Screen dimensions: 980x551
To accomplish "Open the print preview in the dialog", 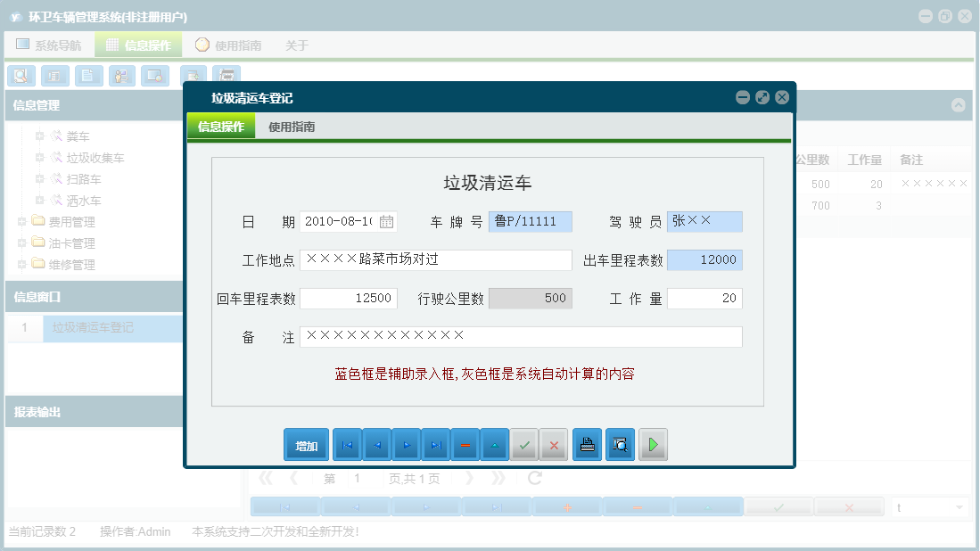I will click(619, 444).
